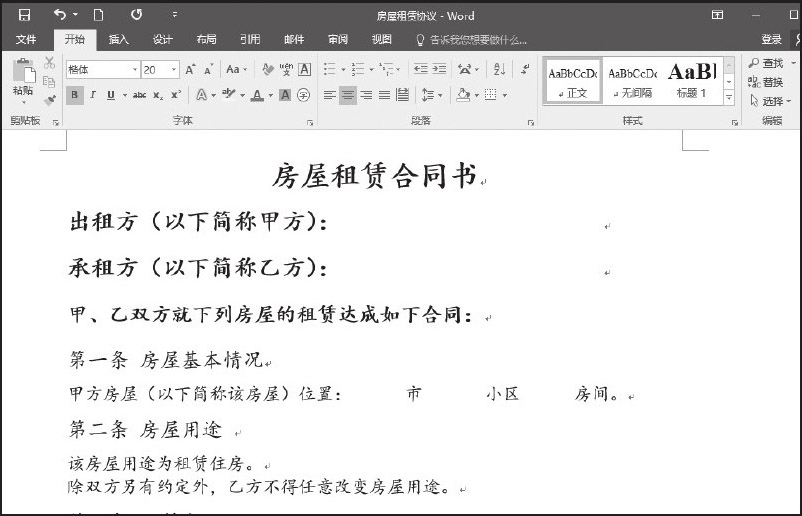This screenshot has width=802, height=516.
Task: Toggle Italic formatting button
Action: pos(93,95)
